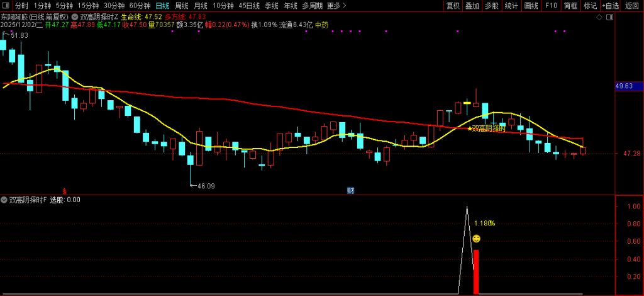This screenshot has height=296, width=644.
Task: Click the diamond marker icon above chart
Action: [x=599, y=17]
